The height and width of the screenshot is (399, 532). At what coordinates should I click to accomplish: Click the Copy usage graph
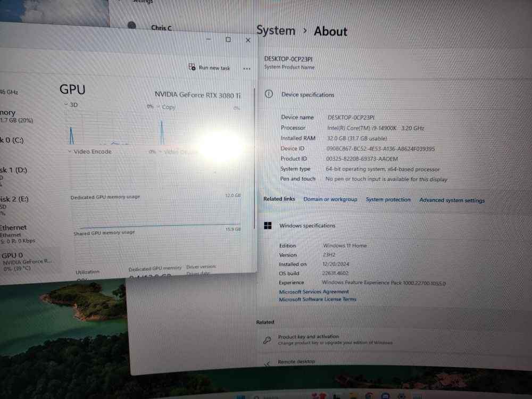tap(199, 129)
